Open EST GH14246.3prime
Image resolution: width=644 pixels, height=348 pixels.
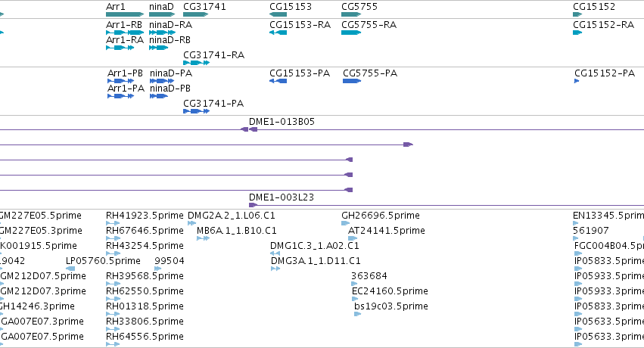[37, 306]
